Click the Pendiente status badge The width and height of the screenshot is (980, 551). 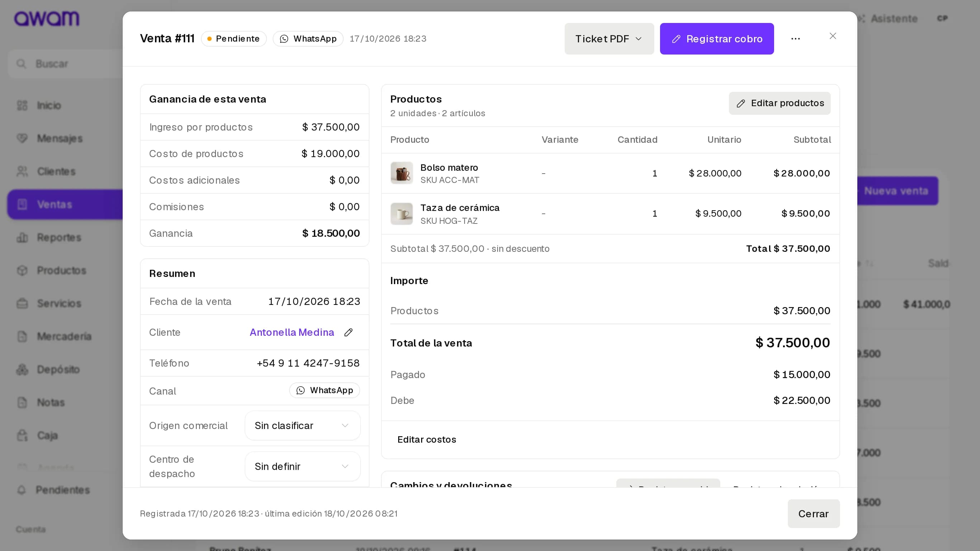(x=234, y=39)
